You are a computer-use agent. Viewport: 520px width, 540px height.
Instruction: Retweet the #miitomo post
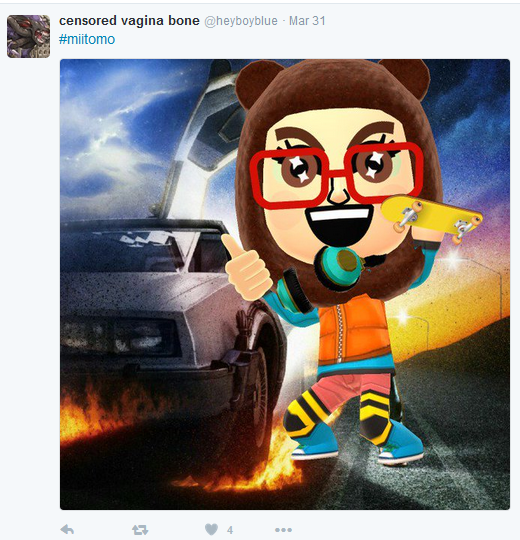140,530
